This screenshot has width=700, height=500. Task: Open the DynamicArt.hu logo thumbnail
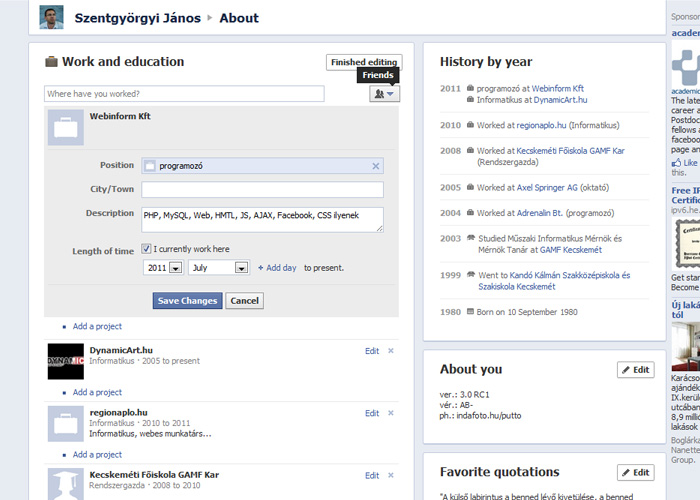click(66, 361)
